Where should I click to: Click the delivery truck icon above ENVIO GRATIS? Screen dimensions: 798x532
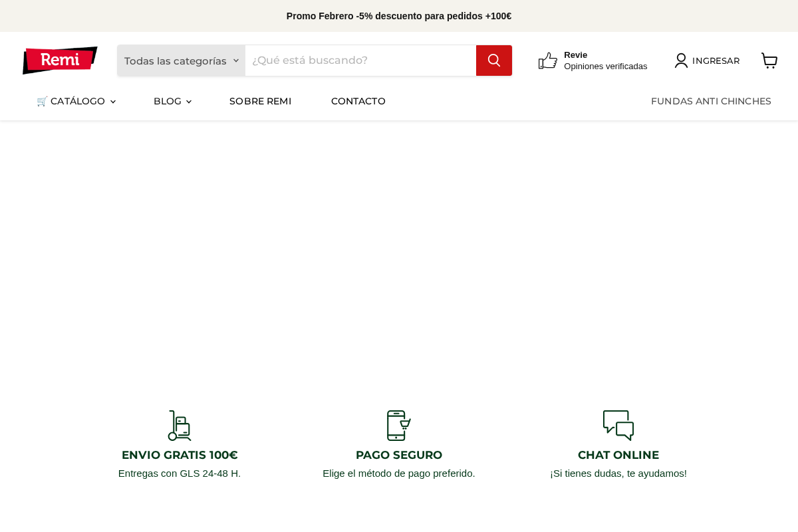tap(180, 426)
